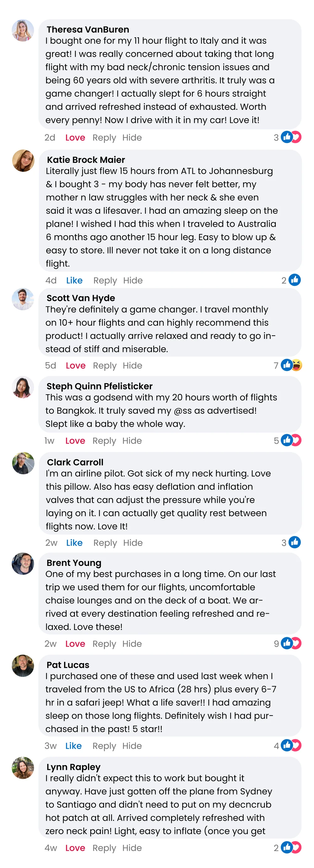Hide Brent Young's comment

pyautogui.click(x=132, y=644)
